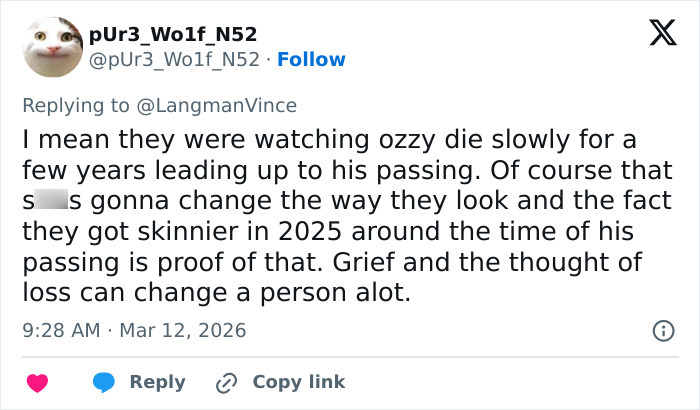Screen dimensions: 700x410
Task: Follow the pUr3_Wo1f_N52 account
Action: pos(311,60)
